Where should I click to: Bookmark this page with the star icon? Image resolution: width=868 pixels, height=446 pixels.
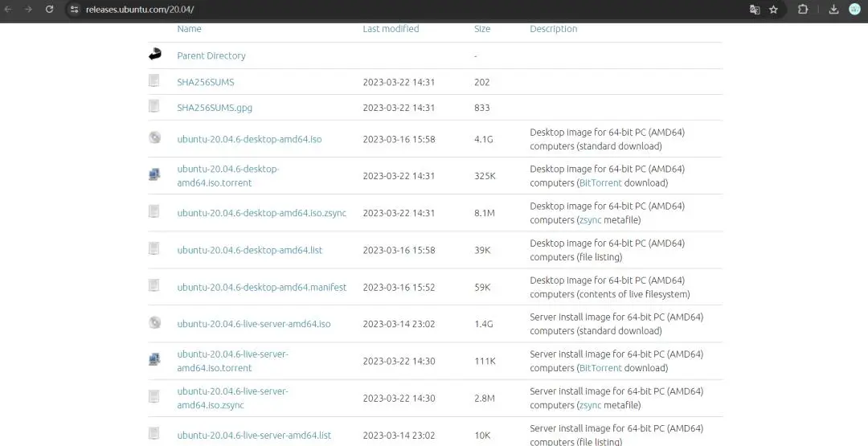[773, 10]
